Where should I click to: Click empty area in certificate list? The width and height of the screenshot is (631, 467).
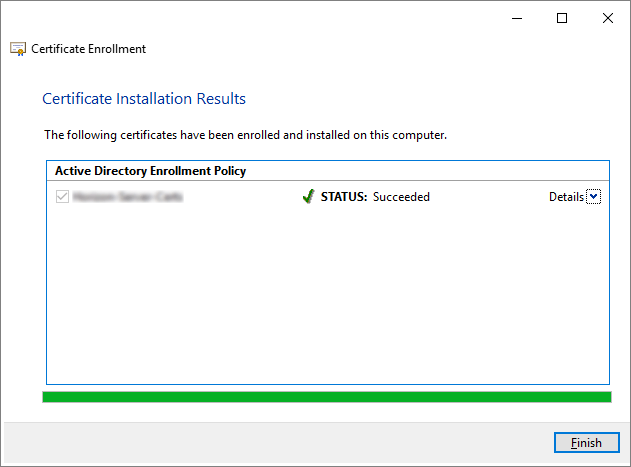coord(326,300)
